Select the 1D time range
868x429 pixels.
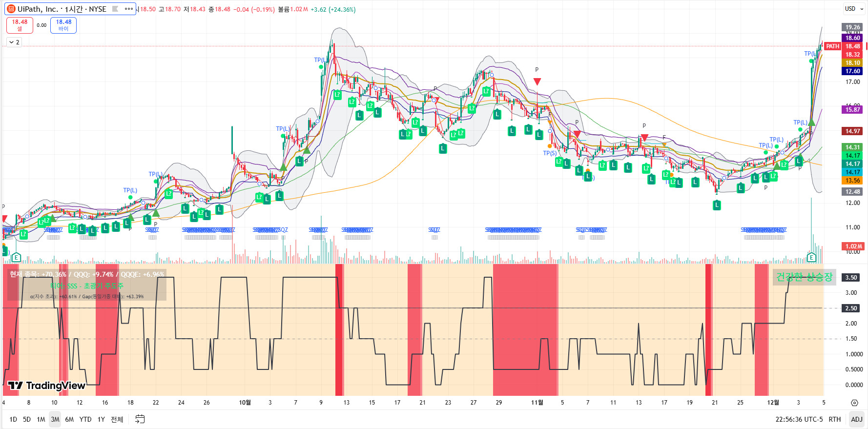click(13, 419)
